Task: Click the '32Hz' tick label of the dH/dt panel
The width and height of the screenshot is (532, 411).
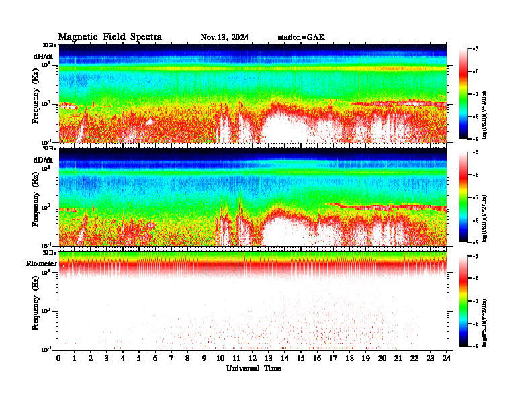Action: point(50,45)
